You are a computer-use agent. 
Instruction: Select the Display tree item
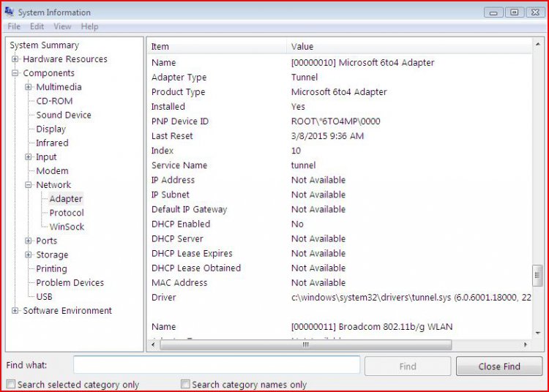[51, 129]
